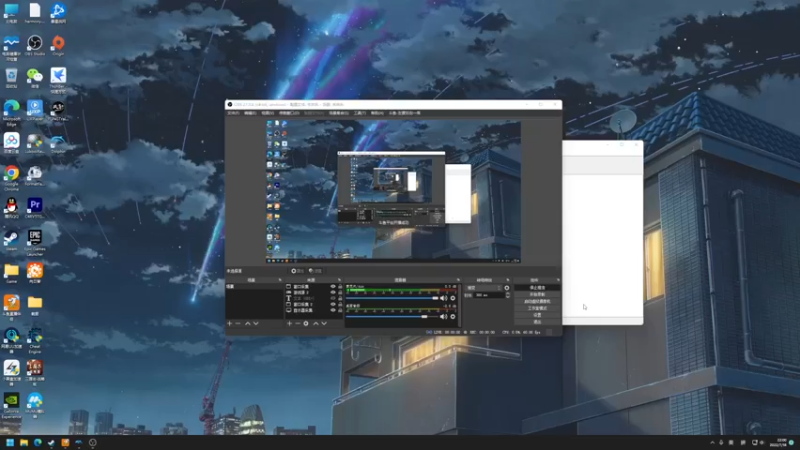Mute the first audio mixer channel speaker icon

coord(443,298)
